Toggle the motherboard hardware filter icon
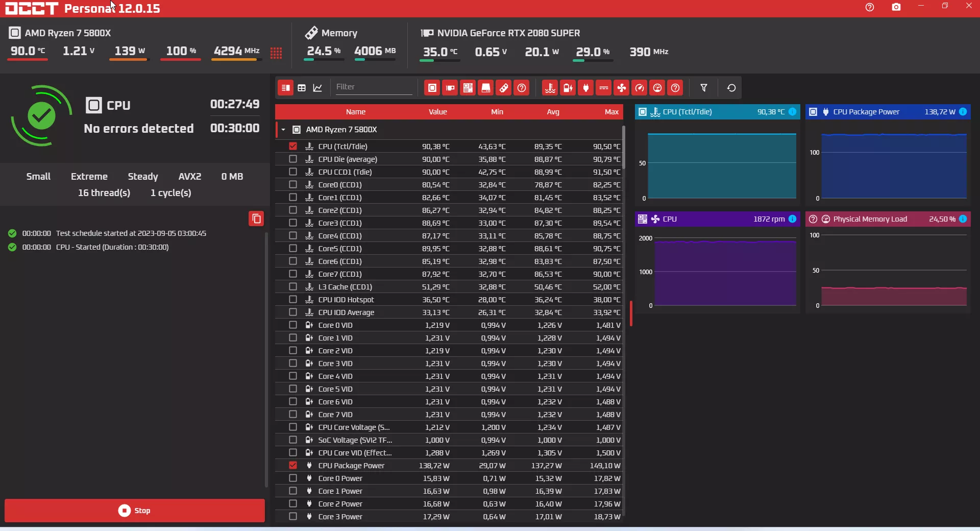The height and width of the screenshot is (531, 980). point(468,88)
